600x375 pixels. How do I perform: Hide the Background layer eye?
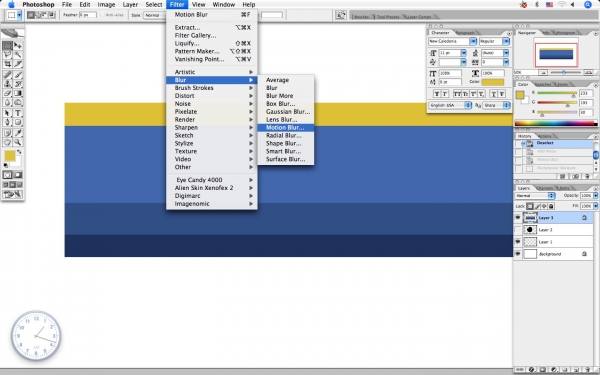(518, 254)
